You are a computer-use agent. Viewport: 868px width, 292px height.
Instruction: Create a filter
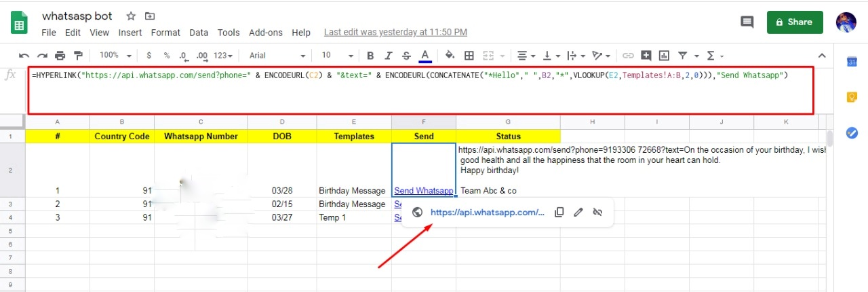[x=682, y=56]
